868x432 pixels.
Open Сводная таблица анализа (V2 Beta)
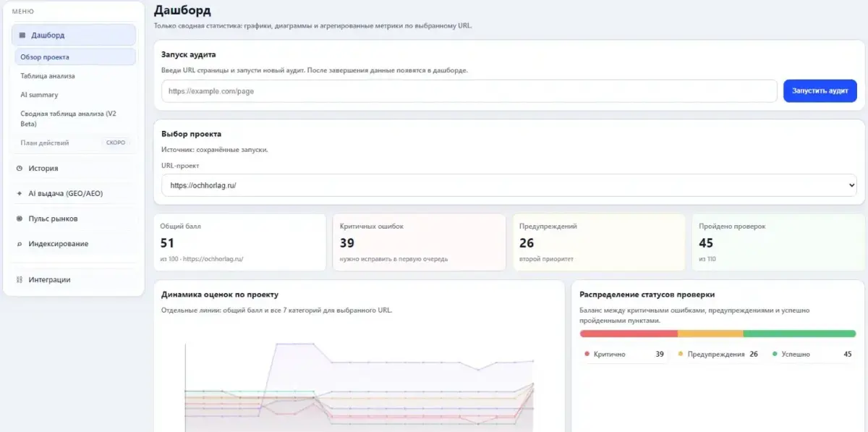pyautogui.click(x=75, y=119)
